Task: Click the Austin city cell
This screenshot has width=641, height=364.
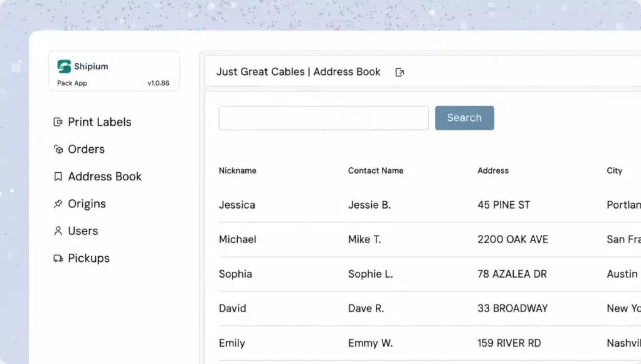Action: 622,274
